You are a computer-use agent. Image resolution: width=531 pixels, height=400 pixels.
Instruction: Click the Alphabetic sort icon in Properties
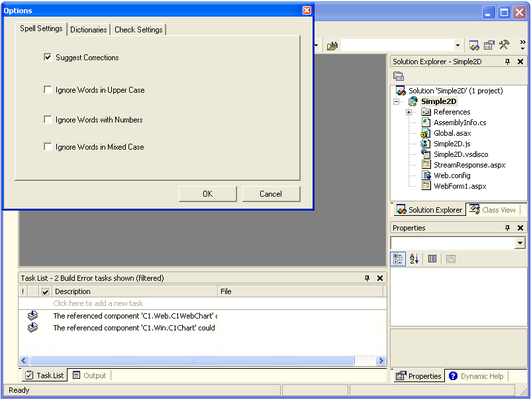414,259
